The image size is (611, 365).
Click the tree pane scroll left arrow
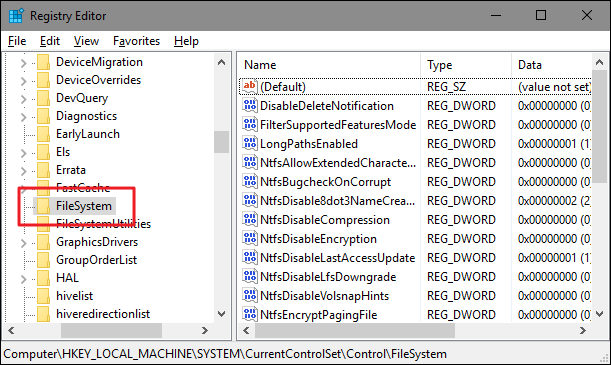point(11,331)
